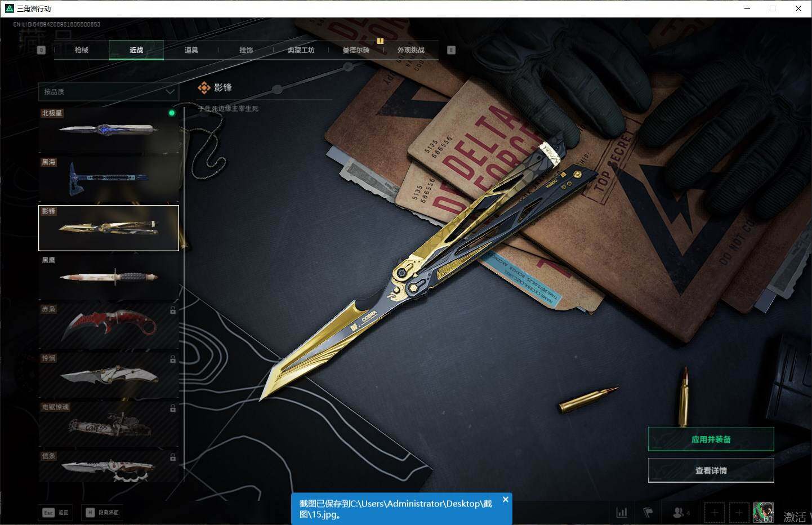Image resolution: width=812 pixels, height=525 pixels.
Task: Click the notification badge above 曼德尔砖
Action: tap(380, 41)
